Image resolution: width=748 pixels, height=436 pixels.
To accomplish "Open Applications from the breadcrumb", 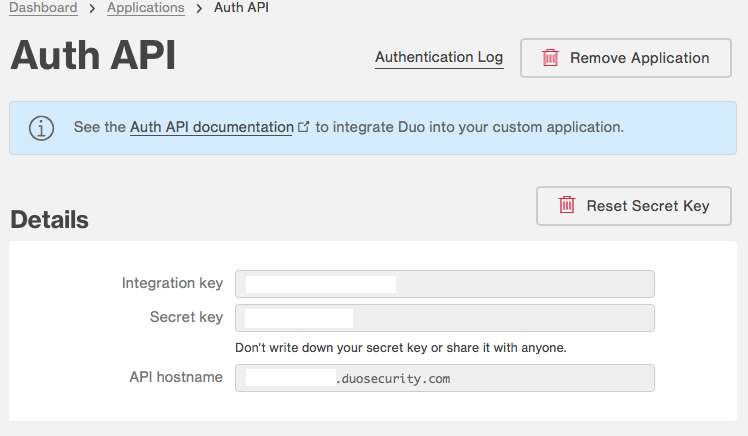I will click(145, 8).
